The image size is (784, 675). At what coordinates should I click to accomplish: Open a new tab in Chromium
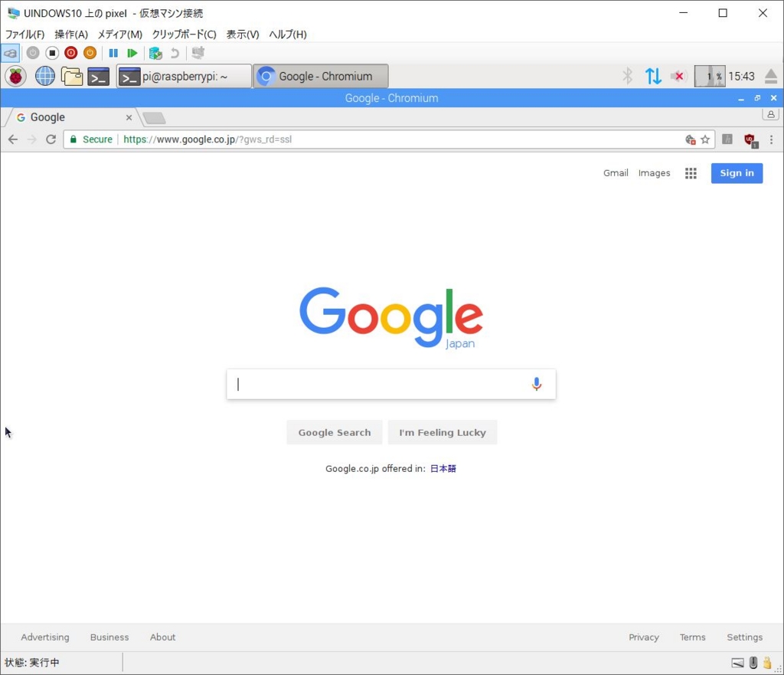click(154, 118)
